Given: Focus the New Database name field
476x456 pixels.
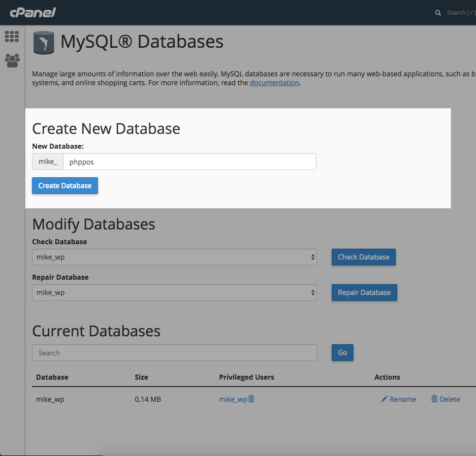Looking at the screenshot, I should pyautogui.click(x=190, y=162).
